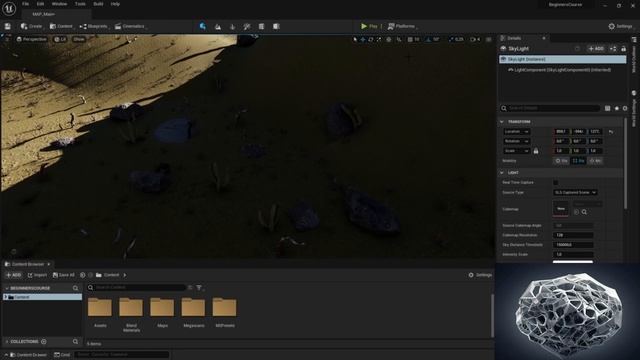
Task: Expand the Content folder tree item
Action: [6, 297]
